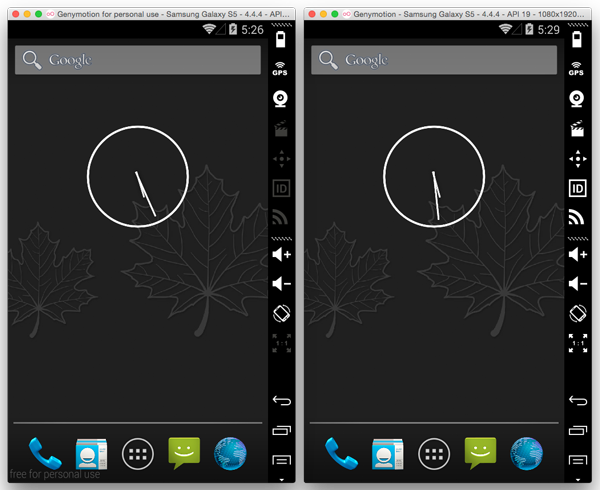Expand left sidebar bottom overflow arrow

(282, 480)
